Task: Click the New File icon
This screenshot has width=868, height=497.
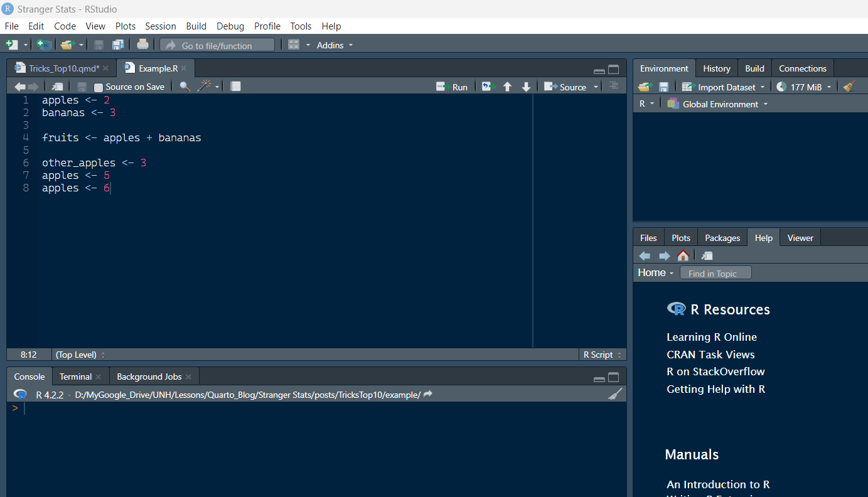Action: point(11,45)
